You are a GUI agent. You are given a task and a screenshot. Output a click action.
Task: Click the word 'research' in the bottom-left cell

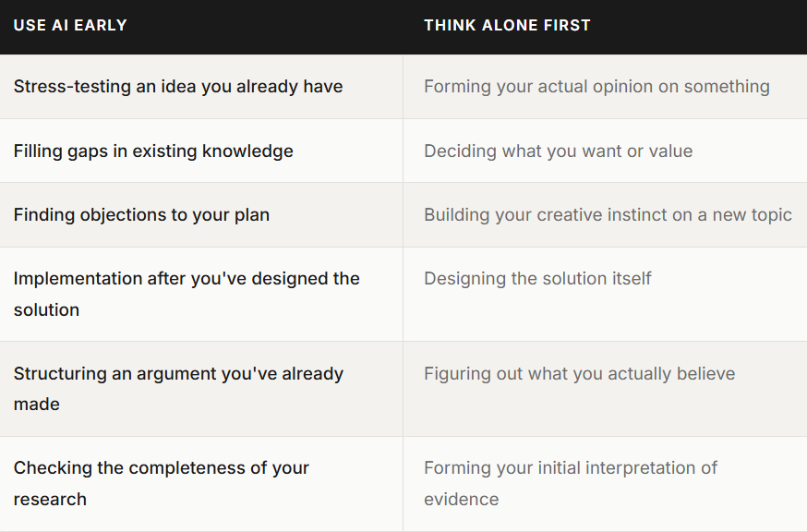50,499
